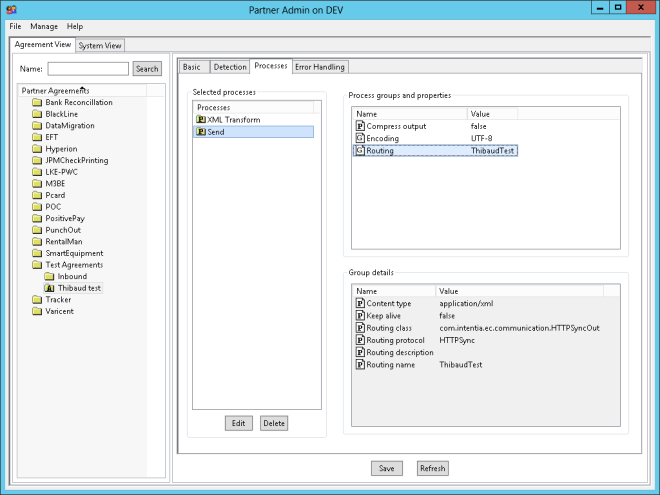Click the Name search input field
Image resolution: width=660 pixels, height=495 pixels.
[x=88, y=69]
